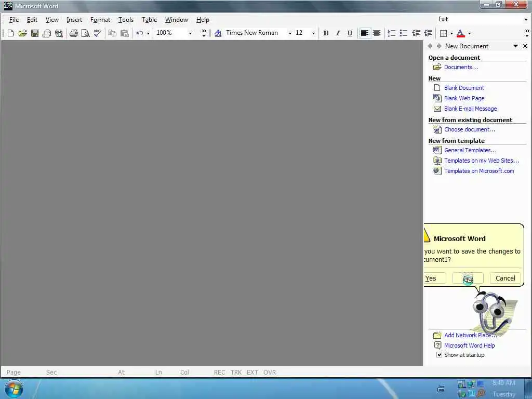
Task: Click Decrease Indent icon
Action: pos(416,33)
